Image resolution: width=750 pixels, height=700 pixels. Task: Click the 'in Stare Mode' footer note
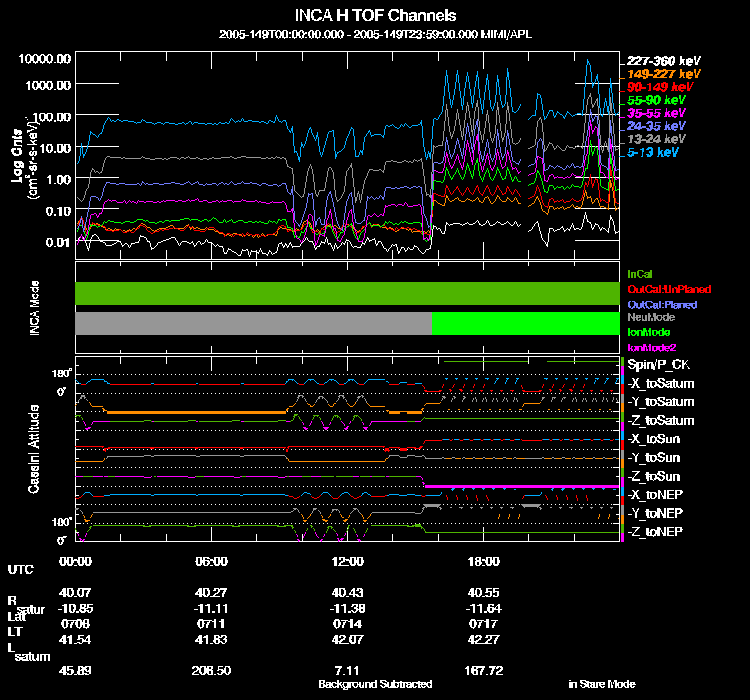(602, 684)
